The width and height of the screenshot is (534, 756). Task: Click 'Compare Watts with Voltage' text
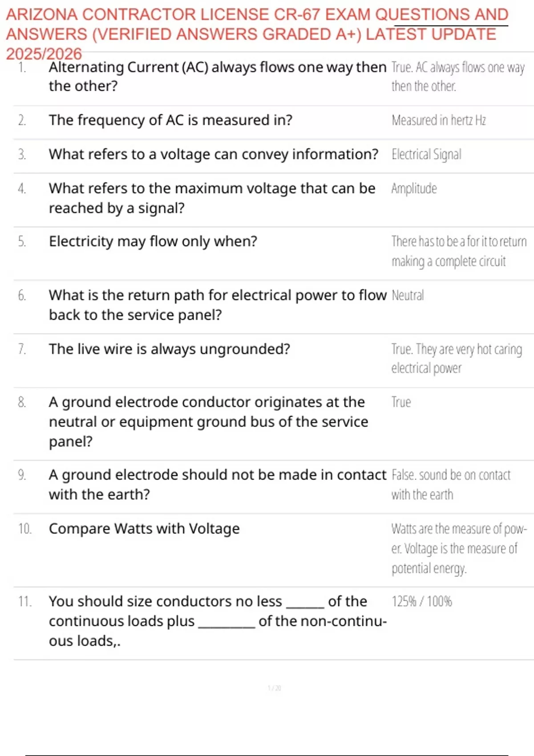[144, 528]
